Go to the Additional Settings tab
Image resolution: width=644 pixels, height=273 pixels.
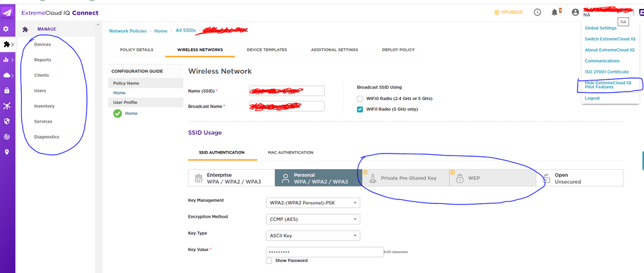pyautogui.click(x=335, y=50)
